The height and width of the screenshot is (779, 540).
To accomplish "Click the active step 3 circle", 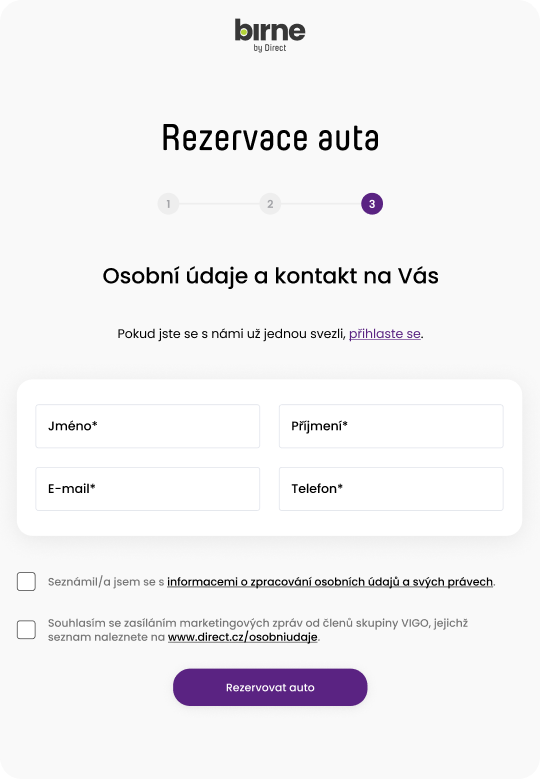I will (x=372, y=204).
